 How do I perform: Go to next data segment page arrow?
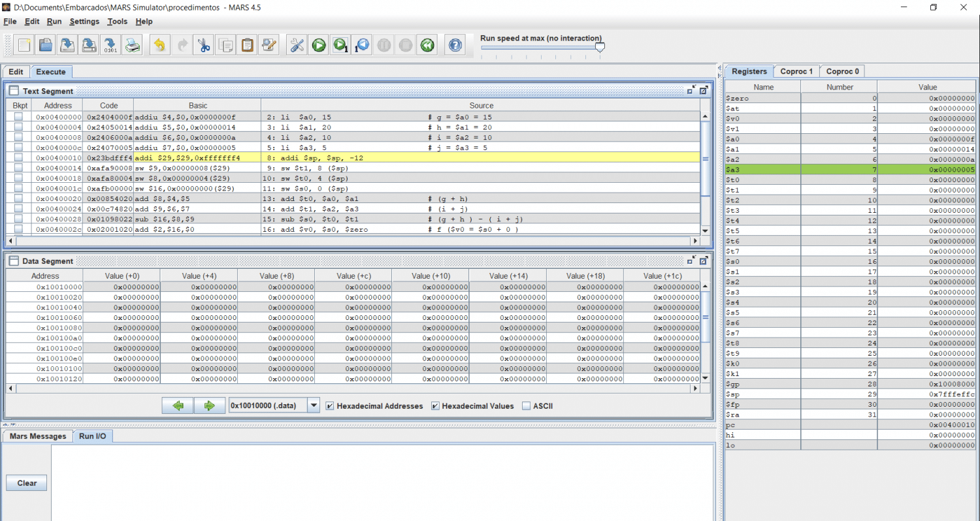(x=209, y=405)
